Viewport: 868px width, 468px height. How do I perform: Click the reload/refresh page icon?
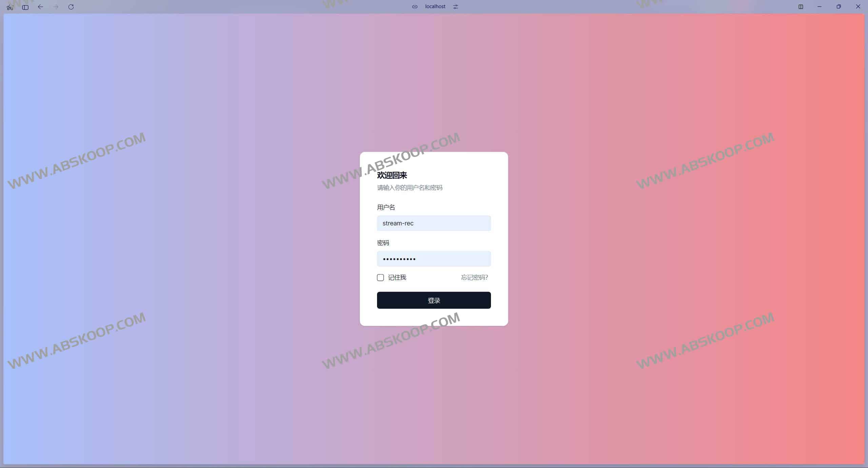pyautogui.click(x=71, y=6)
